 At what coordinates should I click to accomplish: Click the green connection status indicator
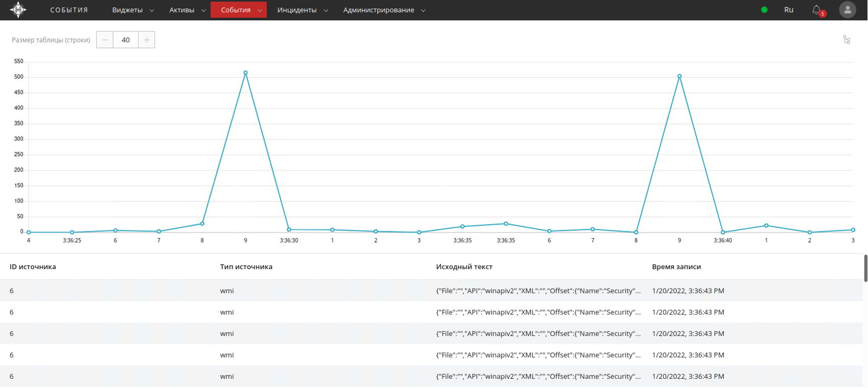(x=764, y=10)
